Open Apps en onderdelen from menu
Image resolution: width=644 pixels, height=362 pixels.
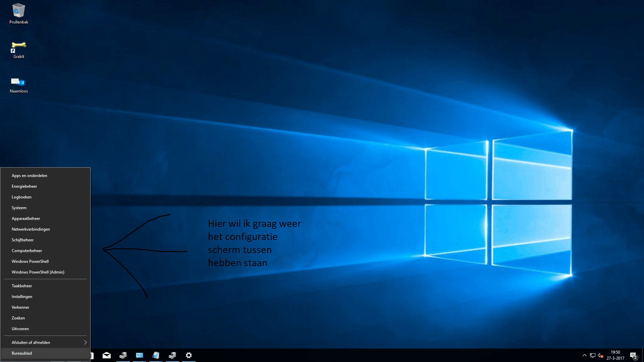[30, 176]
